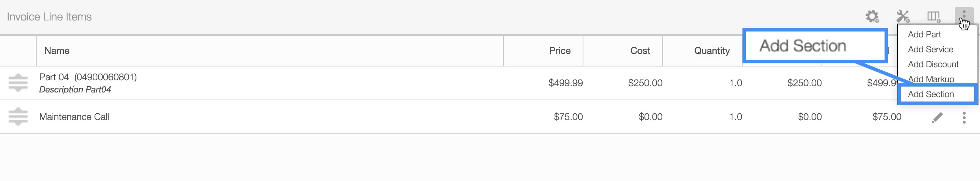Viewport: 980px width, 181px height.
Task: Open the add-column icon in the header
Action: 933,17
